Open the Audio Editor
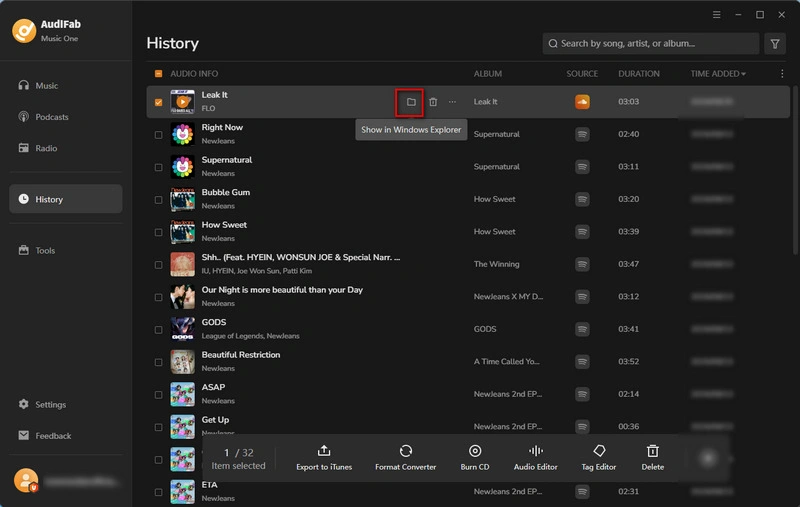The image size is (800, 507). coord(536,458)
